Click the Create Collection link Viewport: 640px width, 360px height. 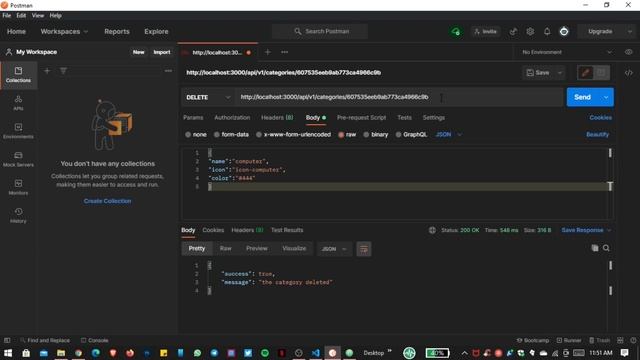point(107,201)
